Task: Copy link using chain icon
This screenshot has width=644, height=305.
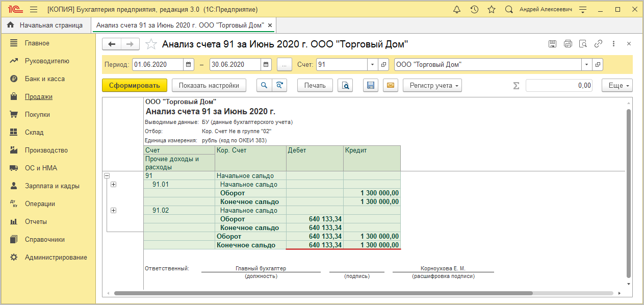Action: [599, 44]
